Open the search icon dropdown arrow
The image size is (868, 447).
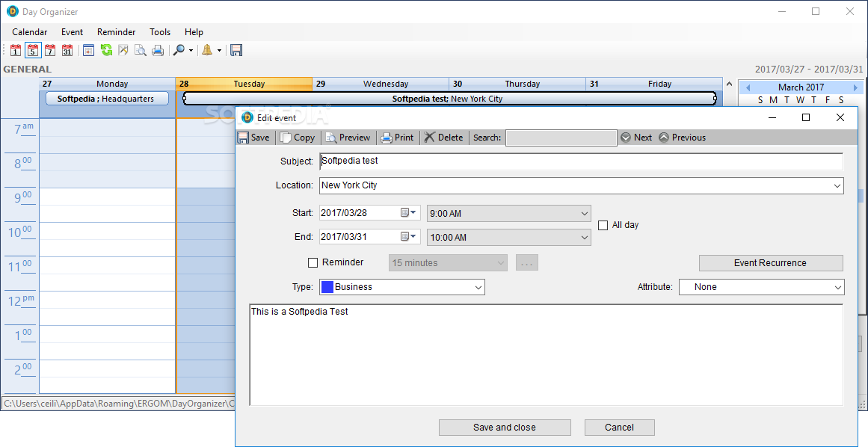point(191,50)
